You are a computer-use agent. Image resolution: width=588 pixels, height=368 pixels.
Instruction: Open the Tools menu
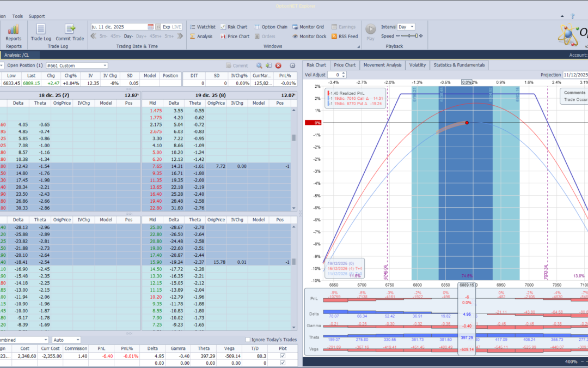click(17, 16)
